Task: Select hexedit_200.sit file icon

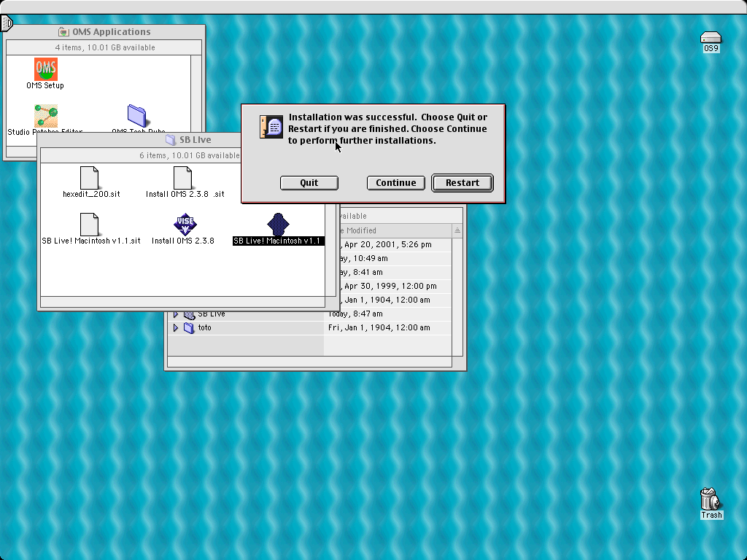Action: click(89, 178)
